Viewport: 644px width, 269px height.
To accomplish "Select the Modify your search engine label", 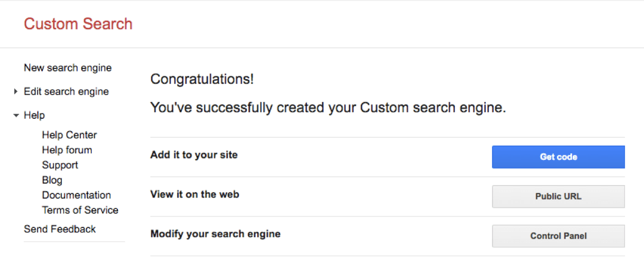I will point(215,234).
